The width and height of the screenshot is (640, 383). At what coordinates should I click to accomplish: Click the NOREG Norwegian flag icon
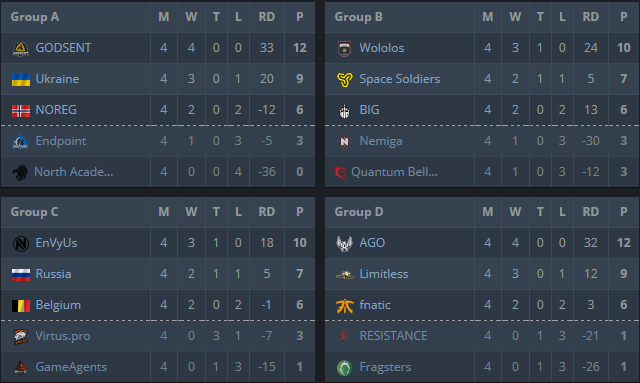coord(21,111)
